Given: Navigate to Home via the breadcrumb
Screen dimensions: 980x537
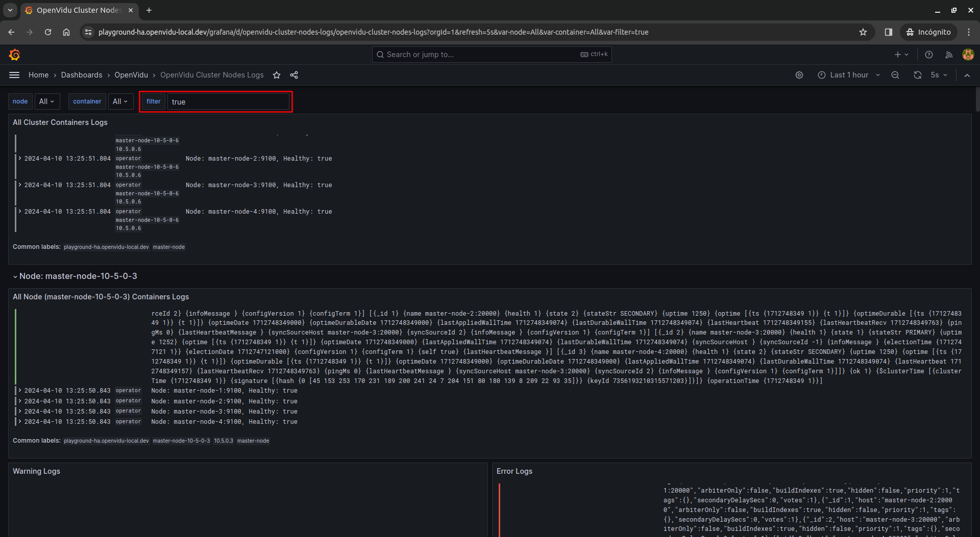Looking at the screenshot, I should 38,75.
